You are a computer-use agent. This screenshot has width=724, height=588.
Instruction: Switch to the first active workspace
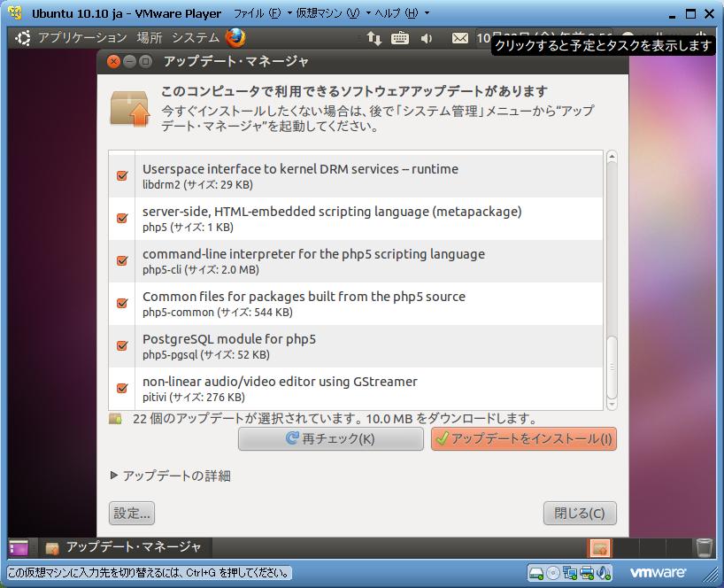click(x=599, y=548)
